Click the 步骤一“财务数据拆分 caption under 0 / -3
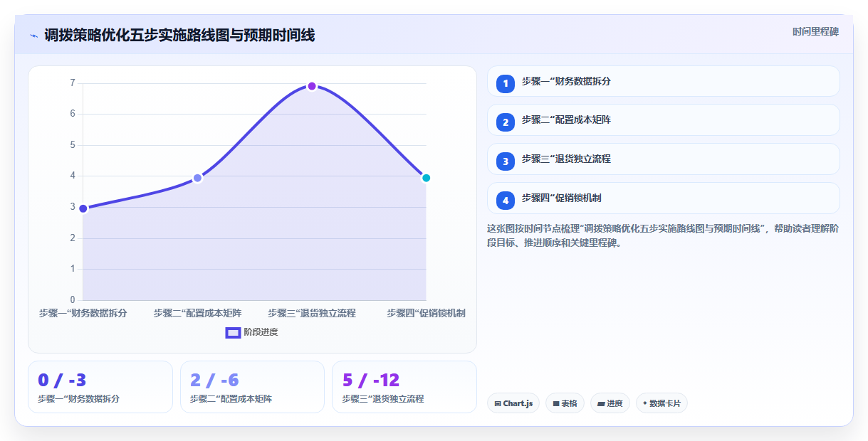This screenshot has width=868, height=441. coord(78,399)
